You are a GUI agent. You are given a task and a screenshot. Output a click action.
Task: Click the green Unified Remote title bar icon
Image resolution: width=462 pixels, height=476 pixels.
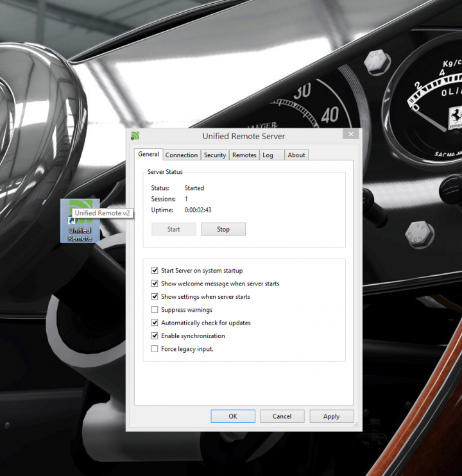click(x=135, y=136)
